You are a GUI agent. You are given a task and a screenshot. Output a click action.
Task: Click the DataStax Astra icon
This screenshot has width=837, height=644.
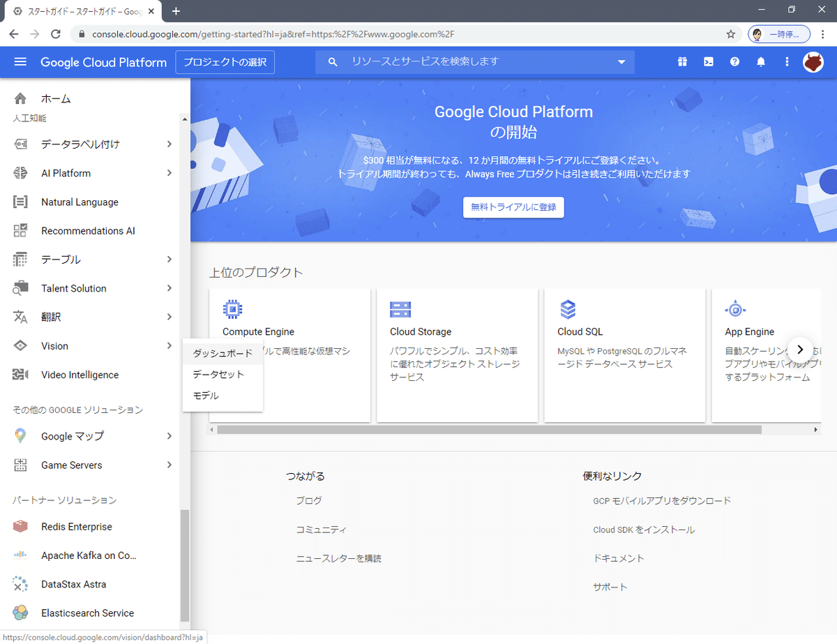(x=20, y=585)
